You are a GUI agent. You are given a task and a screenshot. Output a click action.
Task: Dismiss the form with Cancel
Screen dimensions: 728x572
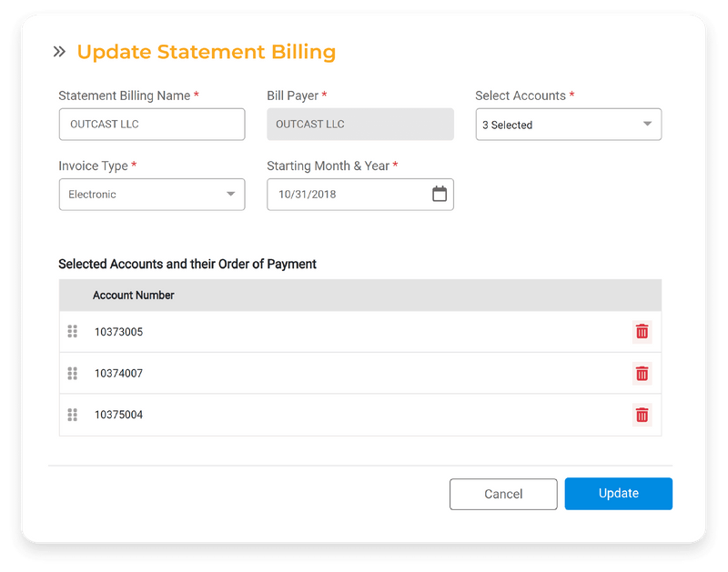(503, 494)
